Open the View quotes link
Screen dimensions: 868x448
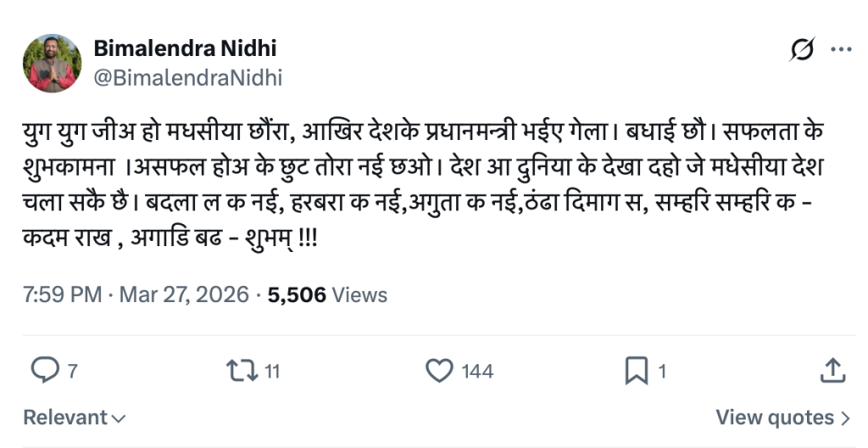click(775, 417)
